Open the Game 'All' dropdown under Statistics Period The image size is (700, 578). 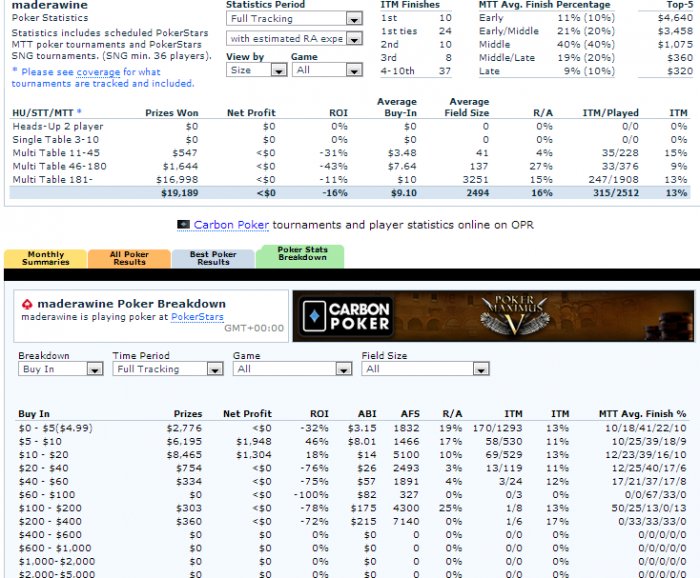coord(327,70)
